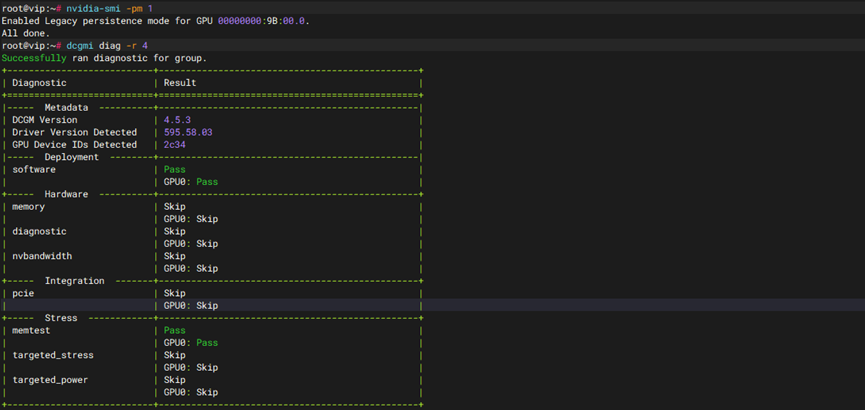Image resolution: width=865 pixels, height=410 pixels.
Task: Click the 'nvidia-smi -pm 1' command text
Action: (x=109, y=9)
